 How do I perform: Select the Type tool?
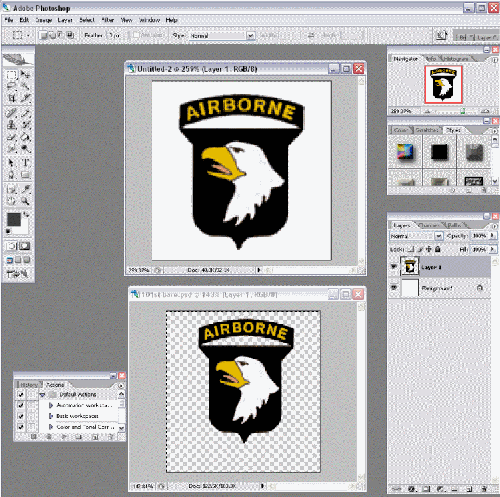pyautogui.click(x=25, y=162)
